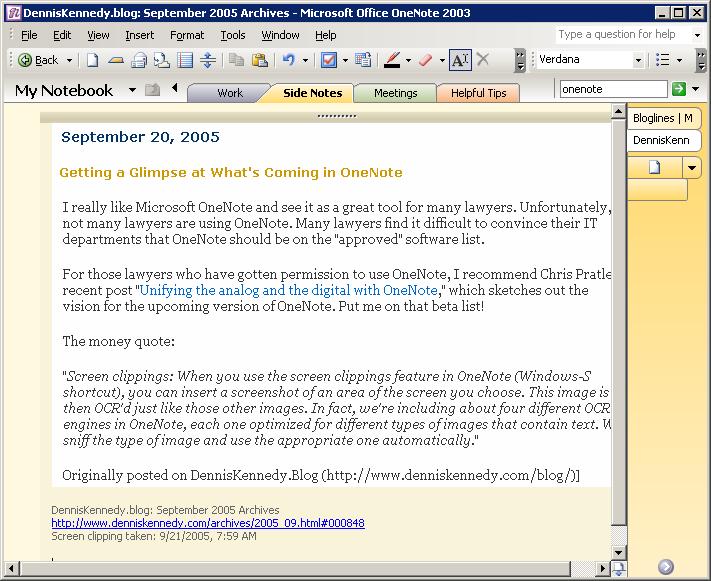Click the Create Outlook Task icon
Screen dimensions: 711x581
[x=364, y=60]
